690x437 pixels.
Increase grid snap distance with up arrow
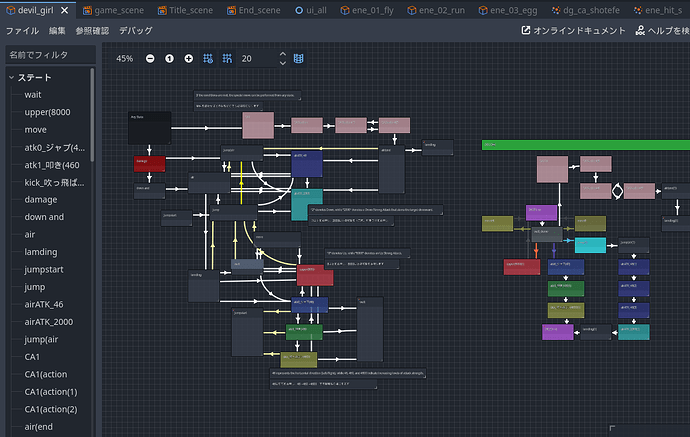coord(283,54)
